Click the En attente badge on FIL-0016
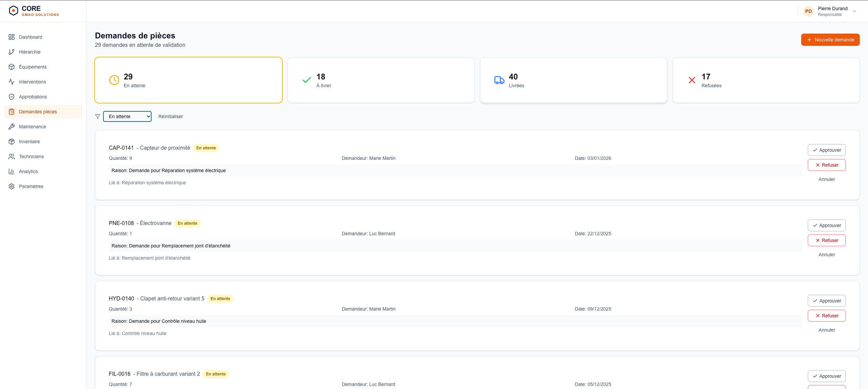This screenshot has height=389, width=868. coord(216,374)
